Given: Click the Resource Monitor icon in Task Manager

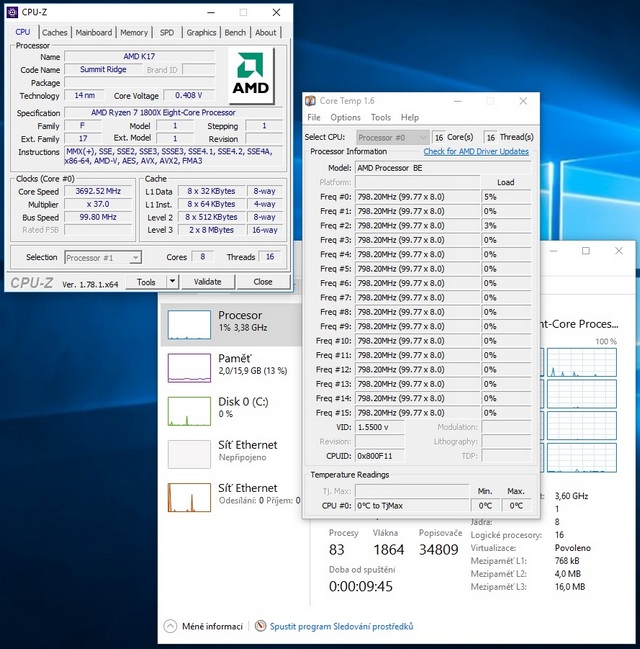Looking at the screenshot, I should (260, 626).
